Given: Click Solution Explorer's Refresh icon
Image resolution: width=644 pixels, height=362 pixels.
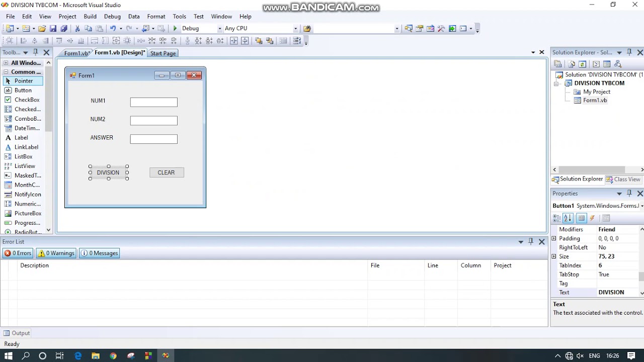Looking at the screenshot, I should click(x=583, y=64).
